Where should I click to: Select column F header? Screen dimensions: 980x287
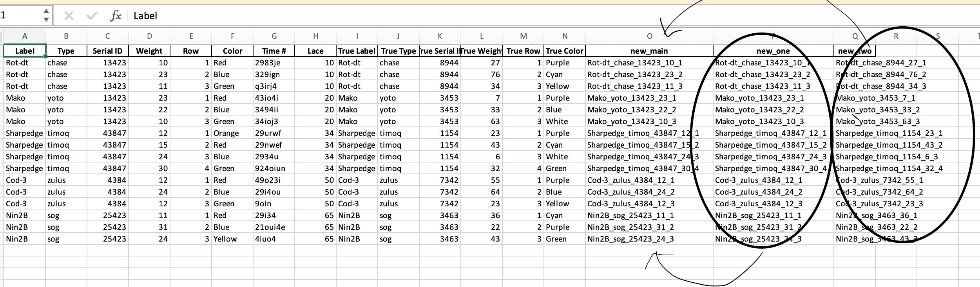[x=232, y=36]
